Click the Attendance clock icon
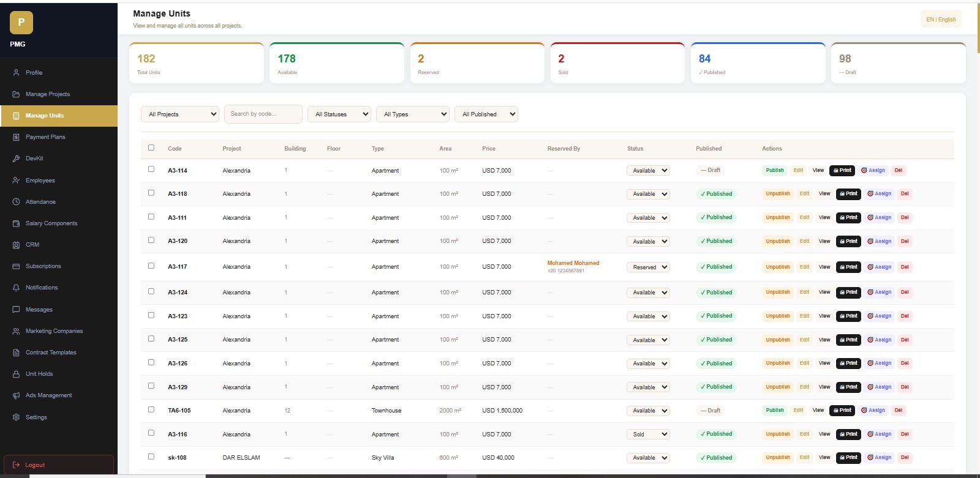 pyautogui.click(x=16, y=202)
